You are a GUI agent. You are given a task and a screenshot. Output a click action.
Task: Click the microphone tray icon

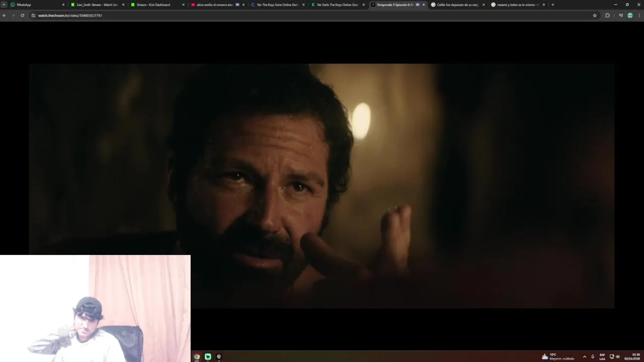(x=593, y=356)
